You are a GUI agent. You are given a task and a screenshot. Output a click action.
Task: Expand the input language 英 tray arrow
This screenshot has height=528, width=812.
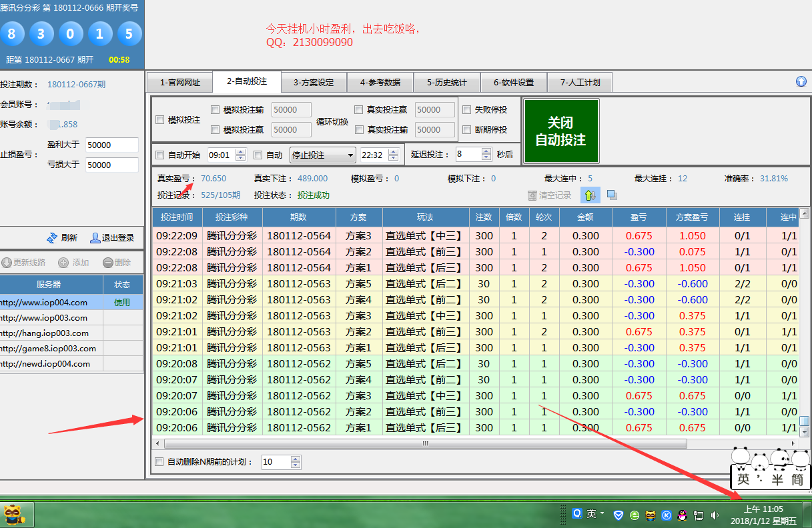602,513
